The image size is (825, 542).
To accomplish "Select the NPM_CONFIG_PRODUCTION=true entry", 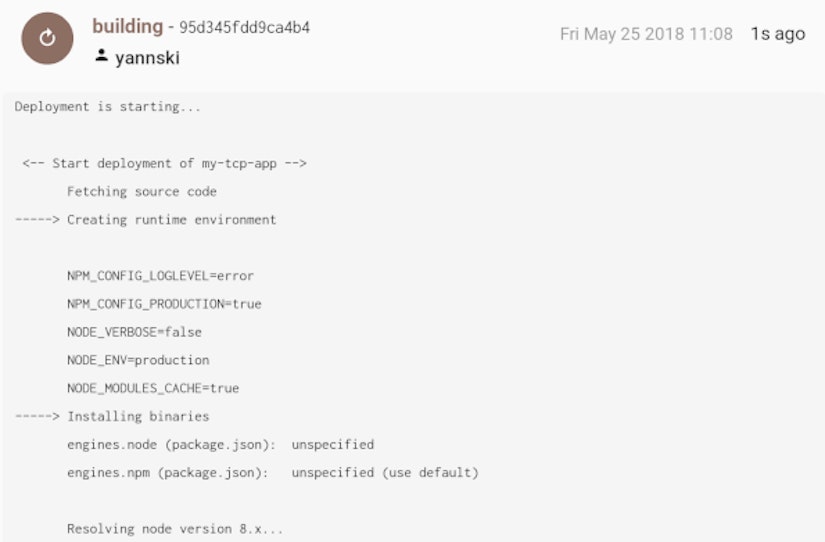I will pos(164,304).
